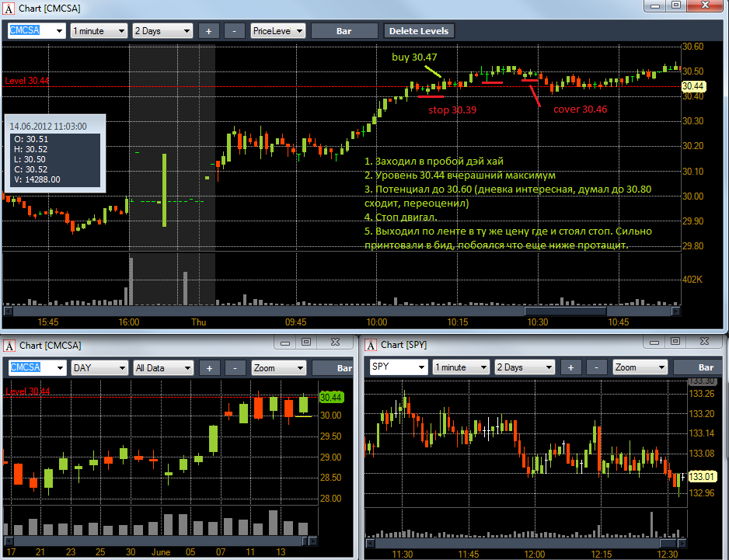729x560 pixels.
Task: Click the left scroll arrow under main chart
Action: (8, 311)
